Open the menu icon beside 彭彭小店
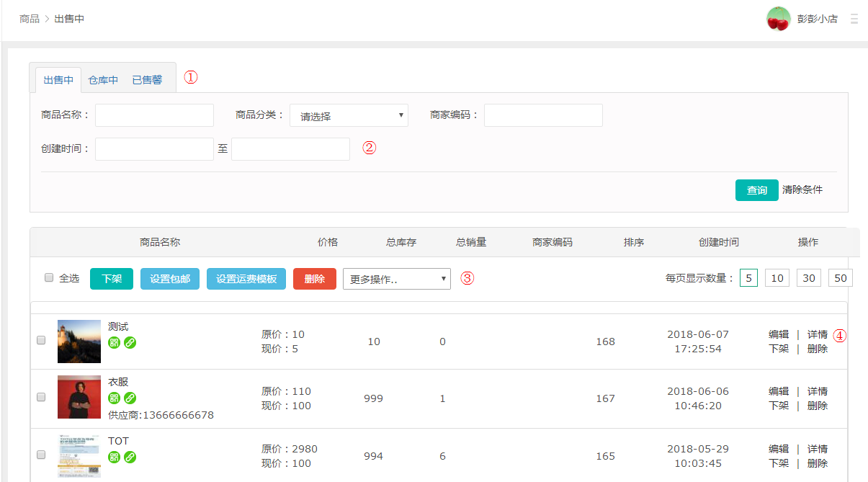 pos(854,19)
